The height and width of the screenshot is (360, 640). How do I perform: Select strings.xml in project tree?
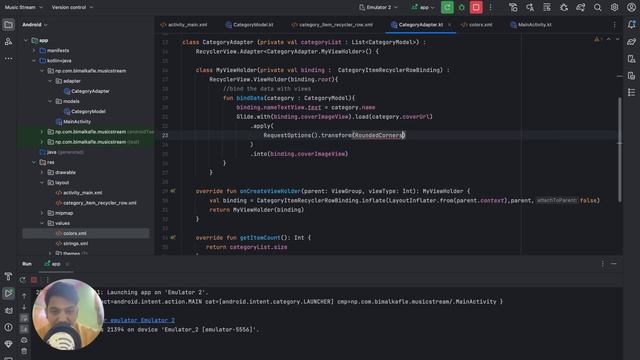(72, 244)
